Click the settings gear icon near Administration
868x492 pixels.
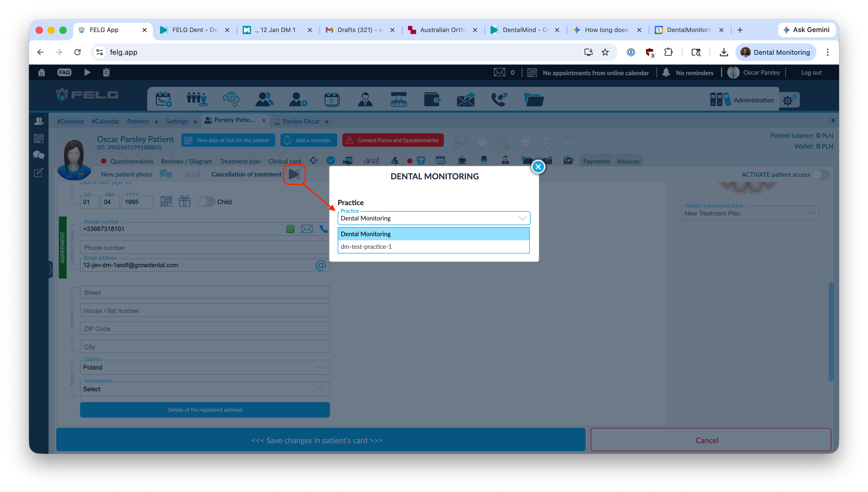pyautogui.click(x=789, y=100)
